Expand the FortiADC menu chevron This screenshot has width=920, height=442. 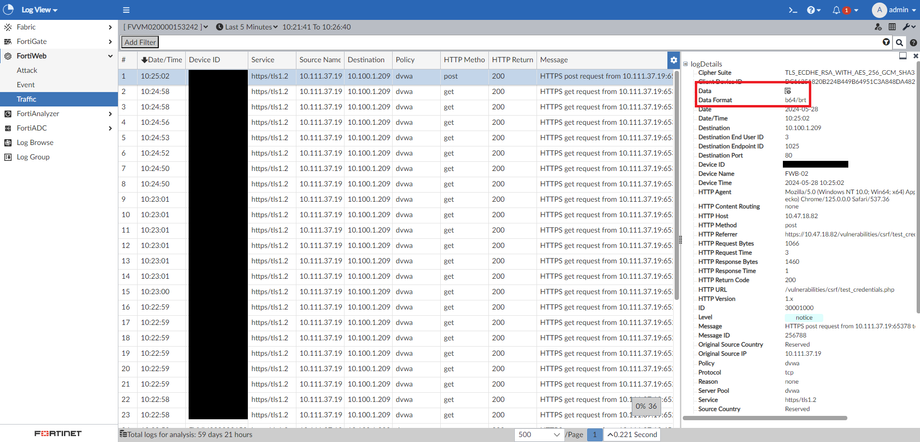tap(110, 128)
